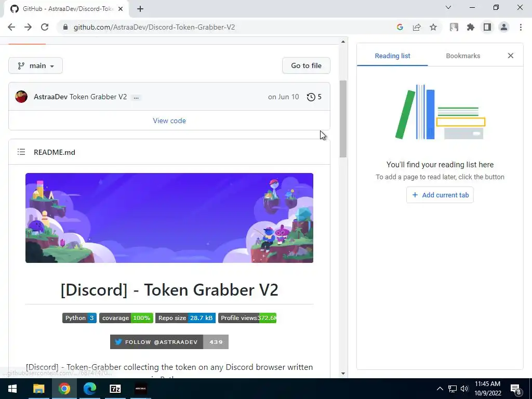This screenshot has width=532, height=399.
Task: Click the Repo size badge
Action: 185,318
